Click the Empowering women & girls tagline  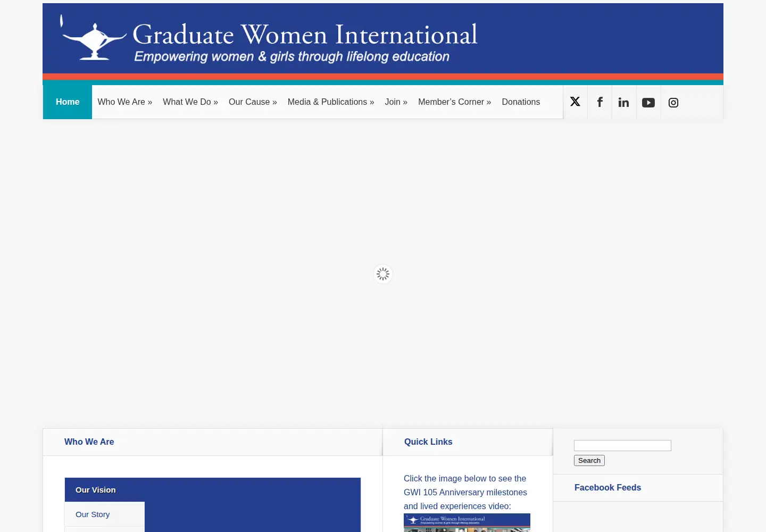pyautogui.click(x=292, y=57)
